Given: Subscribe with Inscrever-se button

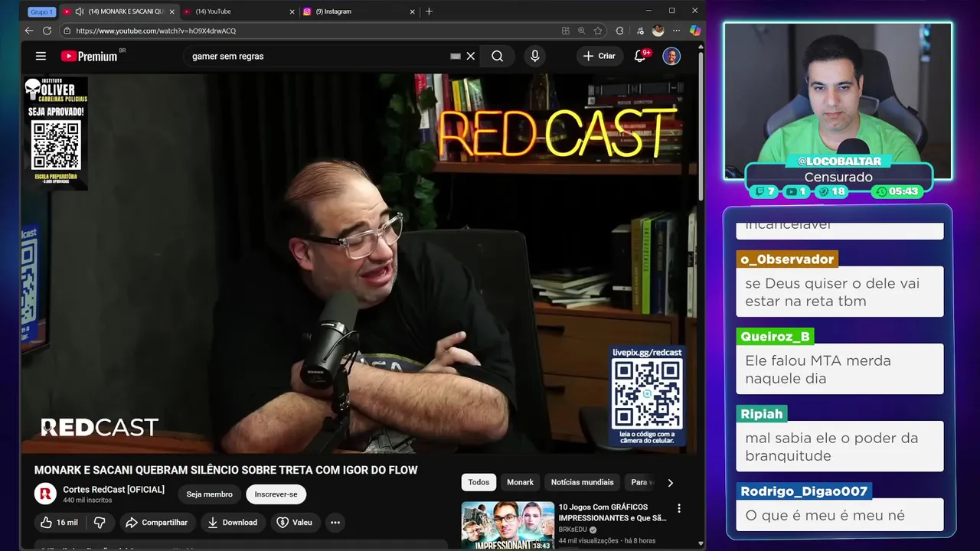Looking at the screenshot, I should [276, 494].
